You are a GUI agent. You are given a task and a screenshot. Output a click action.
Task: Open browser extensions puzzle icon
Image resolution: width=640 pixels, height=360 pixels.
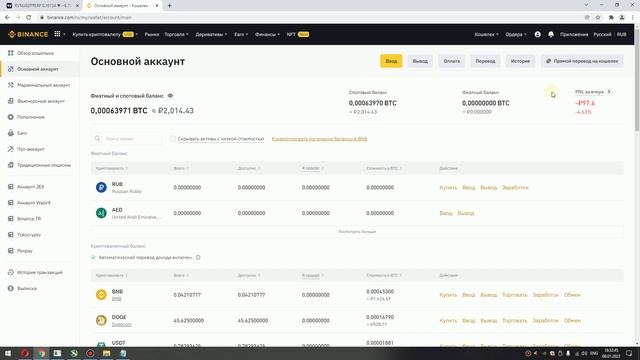point(611,17)
